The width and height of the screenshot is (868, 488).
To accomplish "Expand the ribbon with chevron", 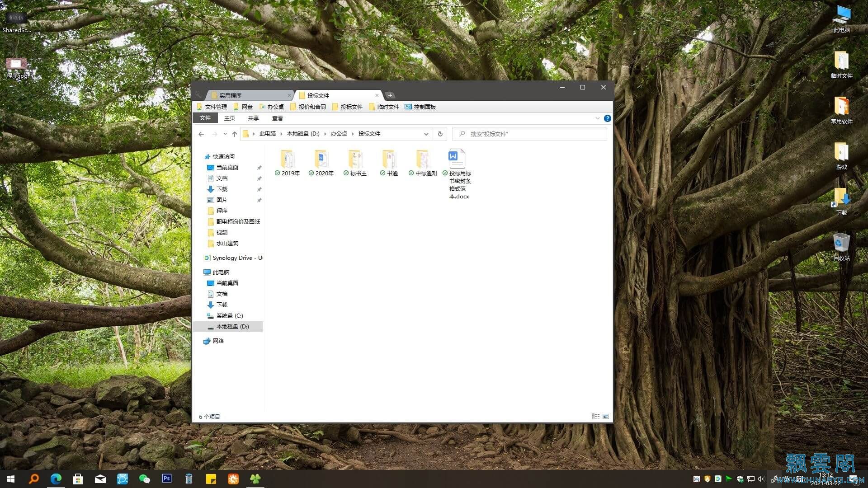I will click(x=597, y=118).
